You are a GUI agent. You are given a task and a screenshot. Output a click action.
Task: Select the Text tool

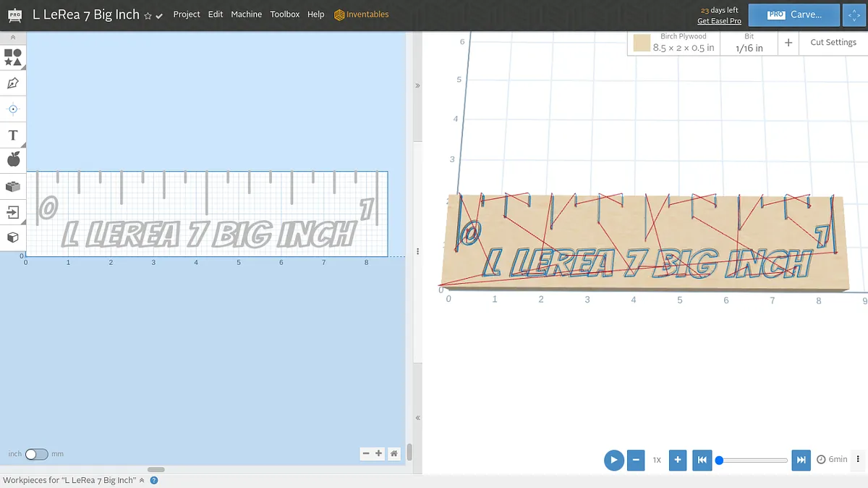click(13, 135)
